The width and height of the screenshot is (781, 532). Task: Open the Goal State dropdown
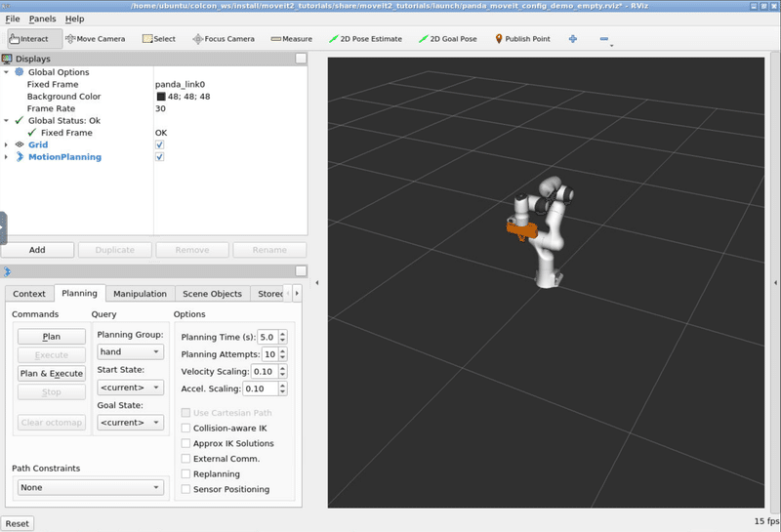(131, 423)
